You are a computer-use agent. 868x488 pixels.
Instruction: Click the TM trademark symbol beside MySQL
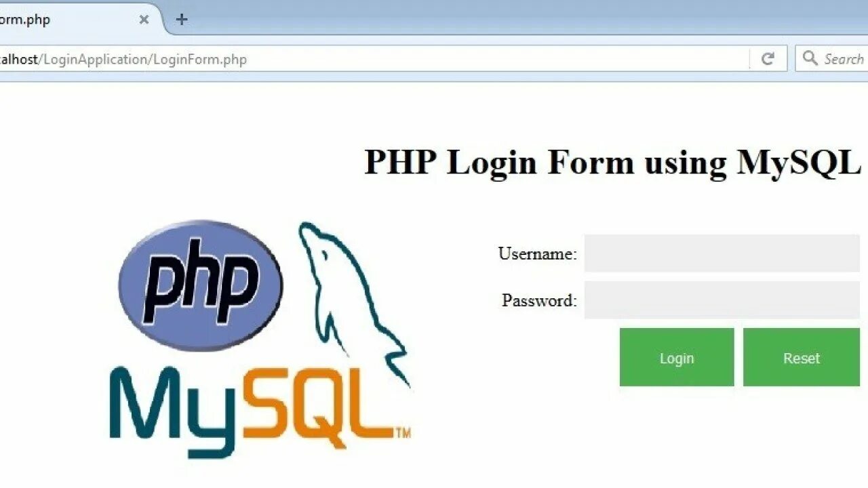point(403,433)
